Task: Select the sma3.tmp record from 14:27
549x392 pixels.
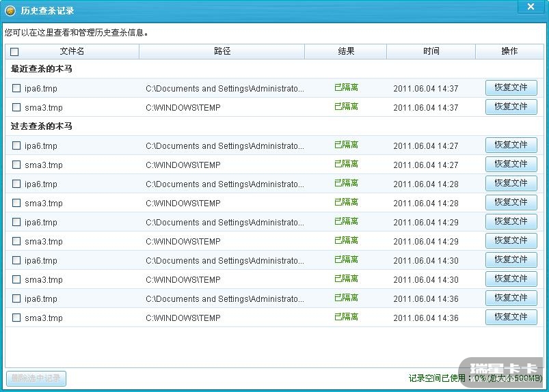Action: (x=16, y=165)
